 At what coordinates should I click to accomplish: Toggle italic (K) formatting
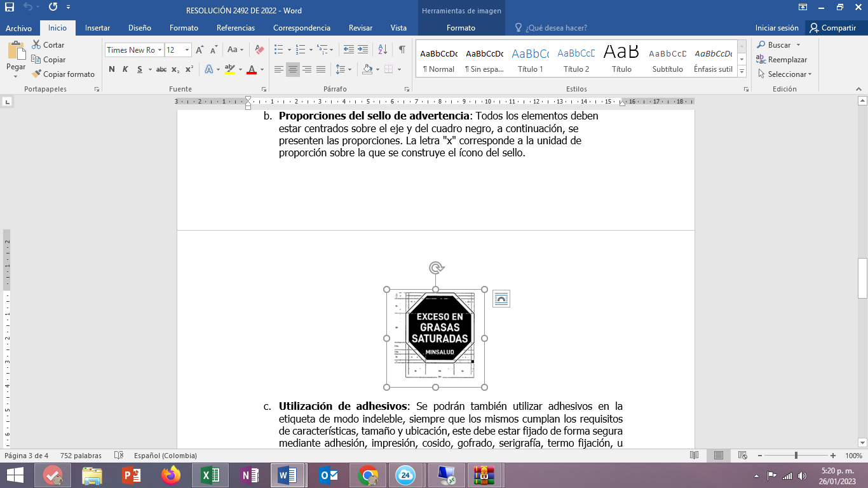(x=125, y=69)
